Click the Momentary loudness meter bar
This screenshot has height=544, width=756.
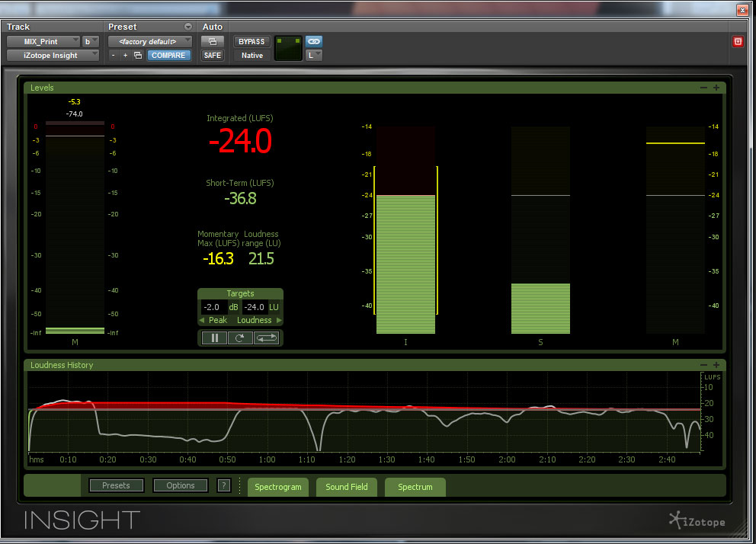coord(675,230)
